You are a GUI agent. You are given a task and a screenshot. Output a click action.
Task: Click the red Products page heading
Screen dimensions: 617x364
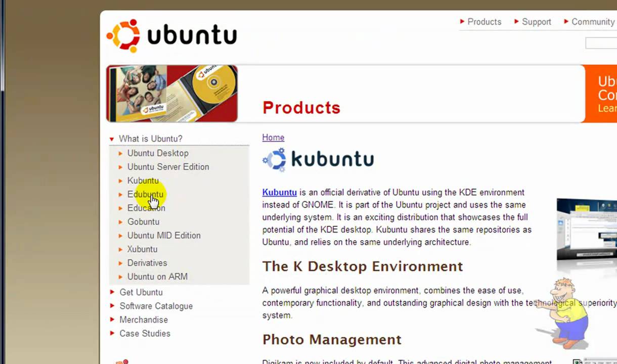[x=301, y=108]
